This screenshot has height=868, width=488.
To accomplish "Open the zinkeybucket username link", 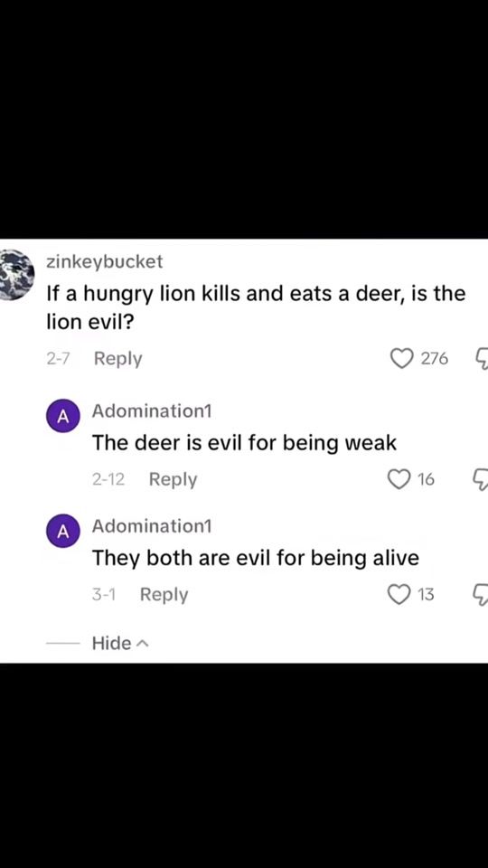I will [104, 261].
